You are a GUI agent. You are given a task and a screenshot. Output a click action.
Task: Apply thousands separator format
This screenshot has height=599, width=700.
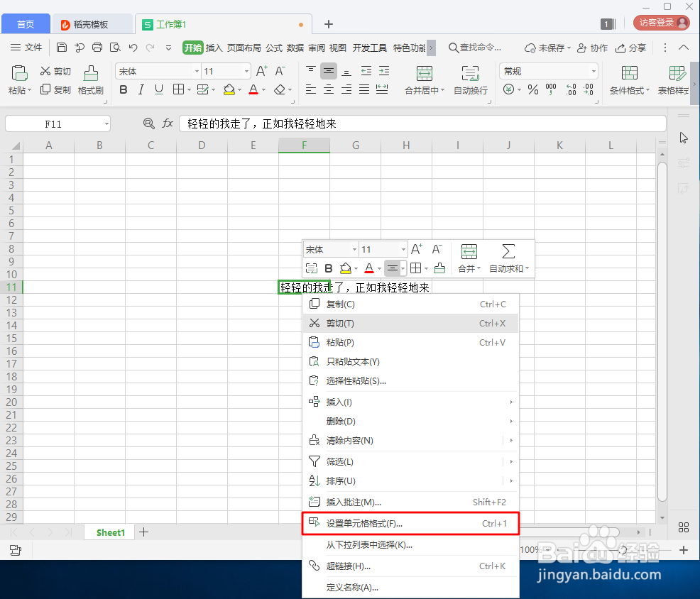552,89
